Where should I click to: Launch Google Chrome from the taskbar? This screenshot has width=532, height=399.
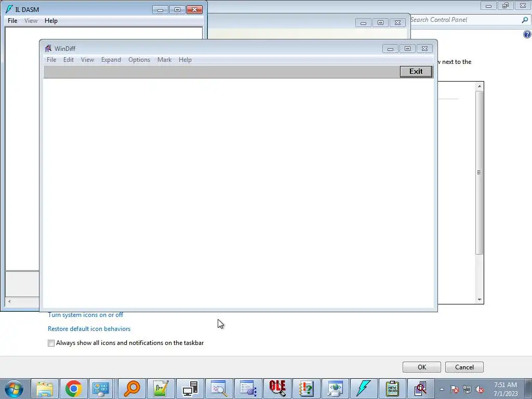tap(74, 389)
